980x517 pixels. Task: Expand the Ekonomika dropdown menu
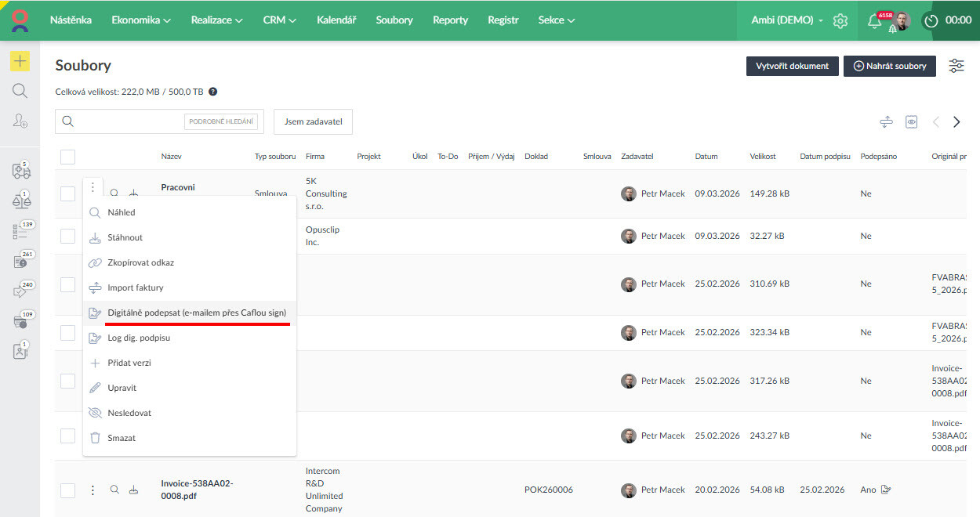(x=141, y=20)
